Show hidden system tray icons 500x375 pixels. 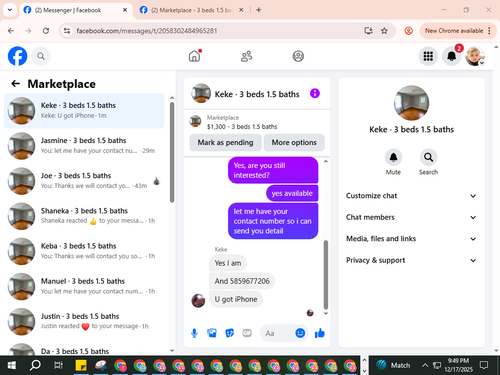tap(425, 365)
